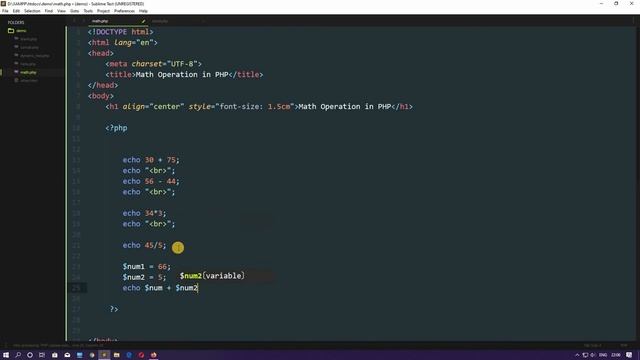Open the Selection menu
Image resolution: width=640 pixels, height=360 pixels.
tap(32, 11)
